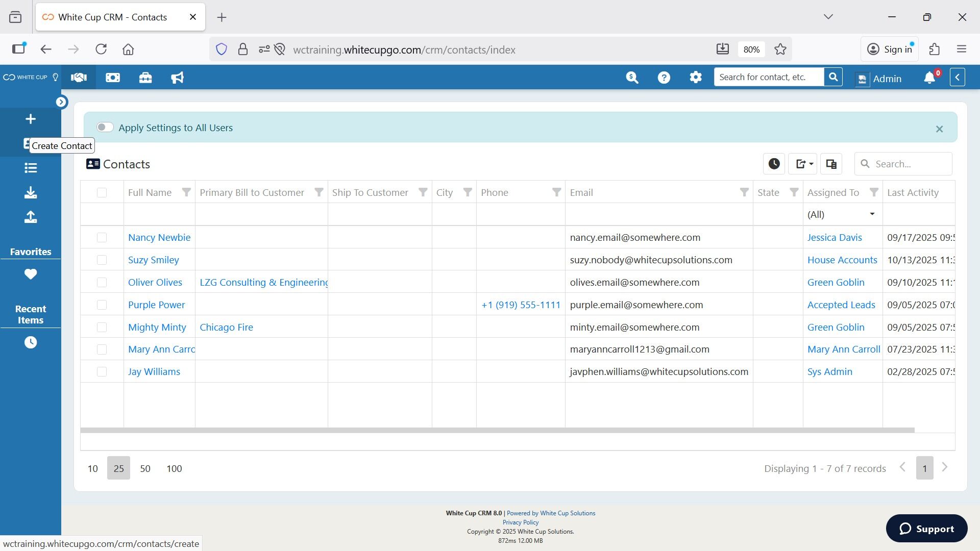Filter the Full Name column
Screen dimensions: 980x551
(186, 192)
